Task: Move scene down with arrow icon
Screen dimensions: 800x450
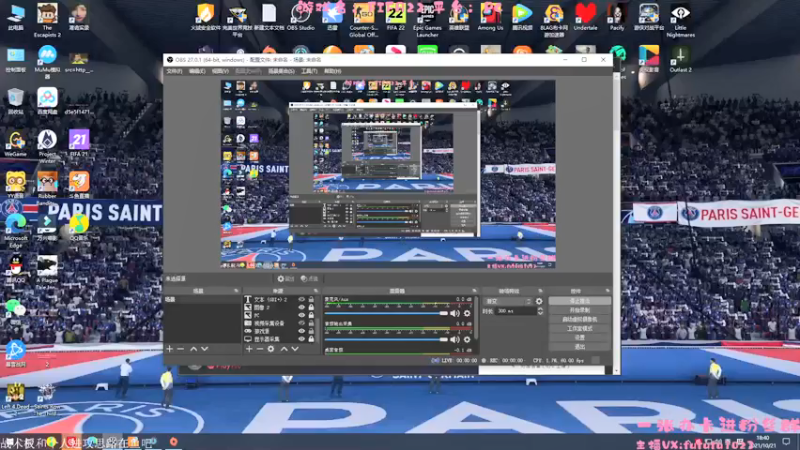Action: 205,349
